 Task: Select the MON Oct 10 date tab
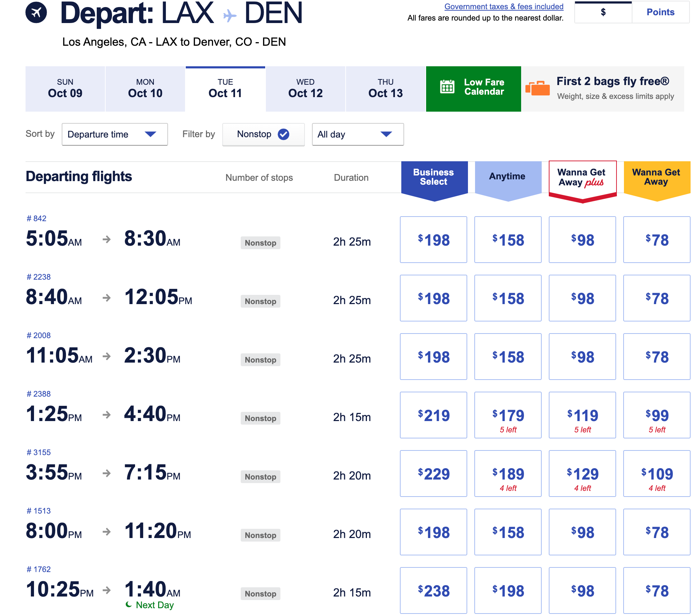[145, 89]
